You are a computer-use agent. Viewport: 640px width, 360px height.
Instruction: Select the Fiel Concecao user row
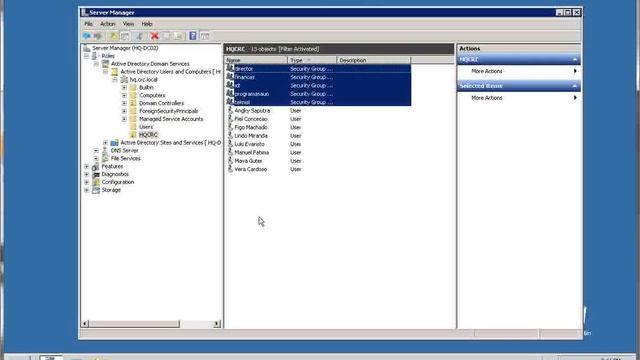(x=318, y=119)
